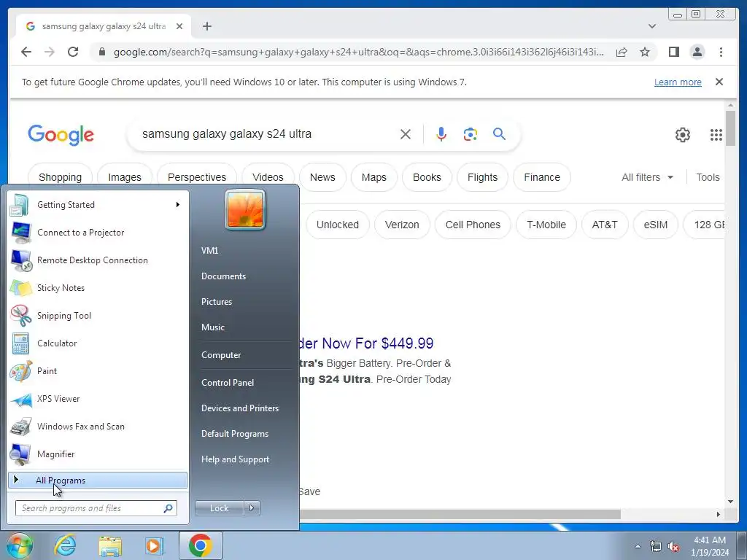Screen dimensions: 747x560
Task: Launch Magnifier from Start menu
Action: [x=98, y=454]
